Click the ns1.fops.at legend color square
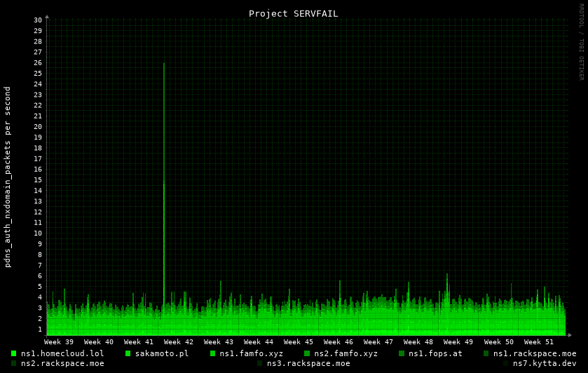The width and height of the screenshot is (588, 373). click(x=402, y=353)
